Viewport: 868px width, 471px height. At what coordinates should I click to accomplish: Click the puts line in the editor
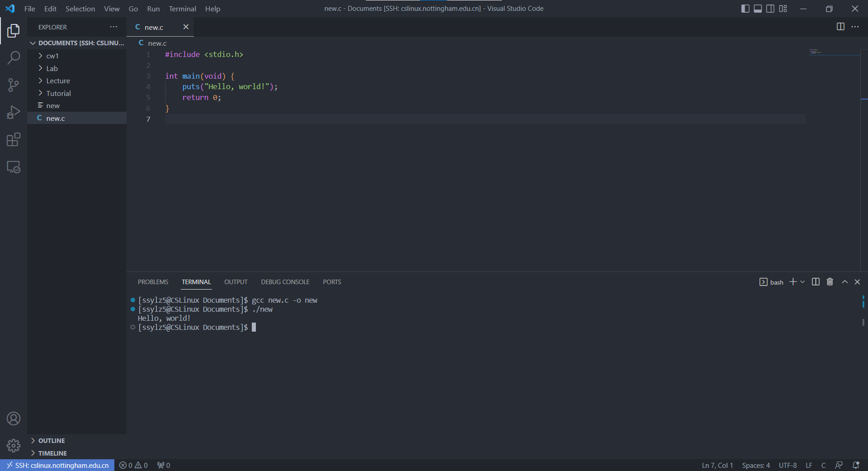[230, 86]
